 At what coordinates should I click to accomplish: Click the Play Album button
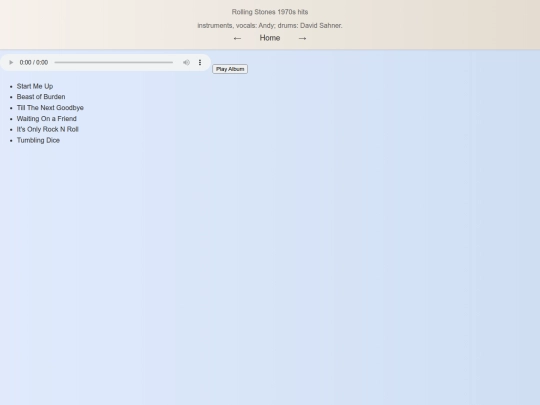pos(230,69)
